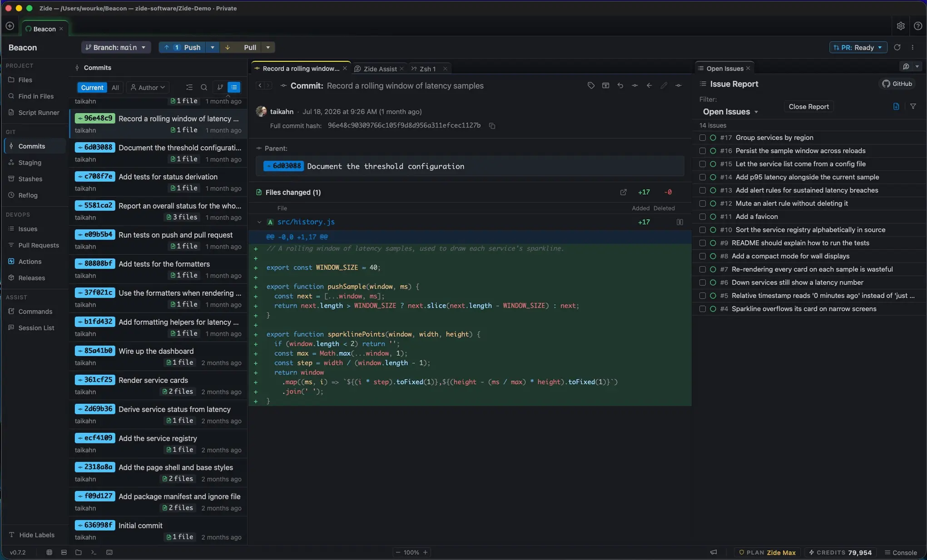
Task: Open Staging in the sidebar
Action: [30, 162]
